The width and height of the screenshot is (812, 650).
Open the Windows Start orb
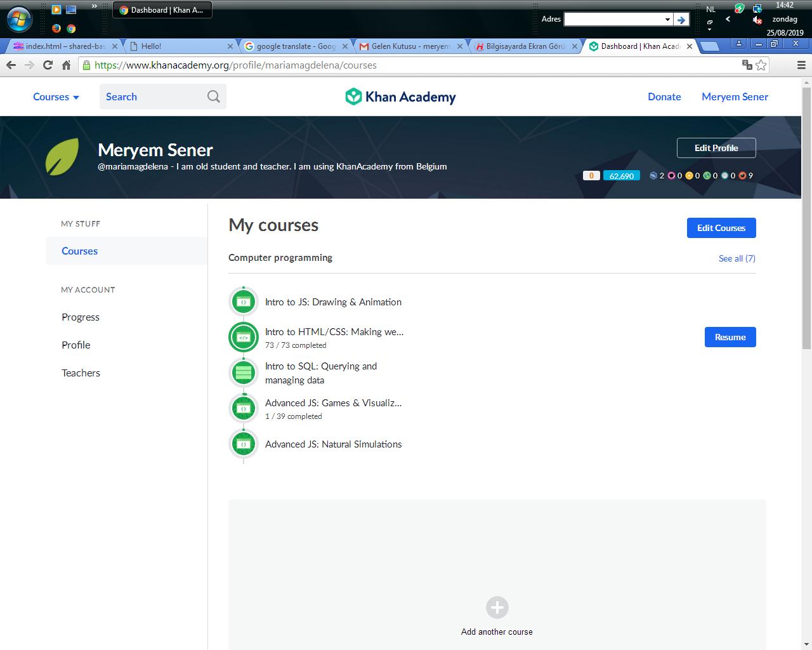coord(19,19)
